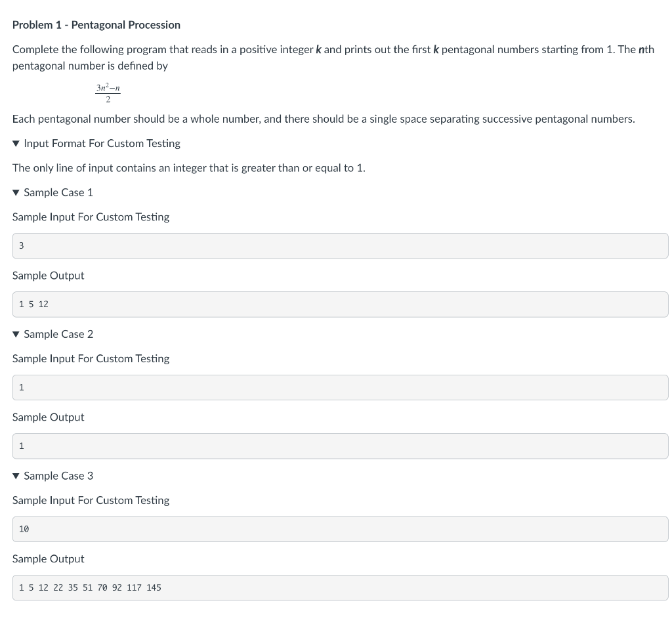Select the sample input box containing 10
Viewport: 672px width, 630px height.
340,529
